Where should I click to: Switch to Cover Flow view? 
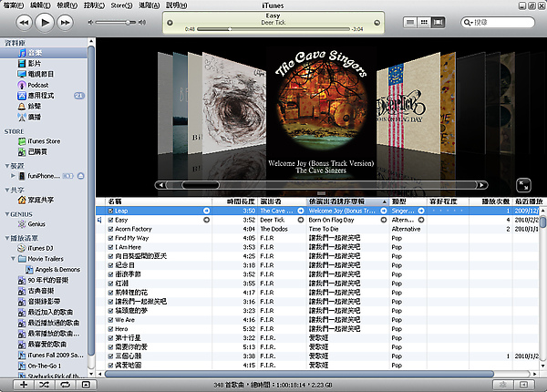pyautogui.click(x=438, y=23)
